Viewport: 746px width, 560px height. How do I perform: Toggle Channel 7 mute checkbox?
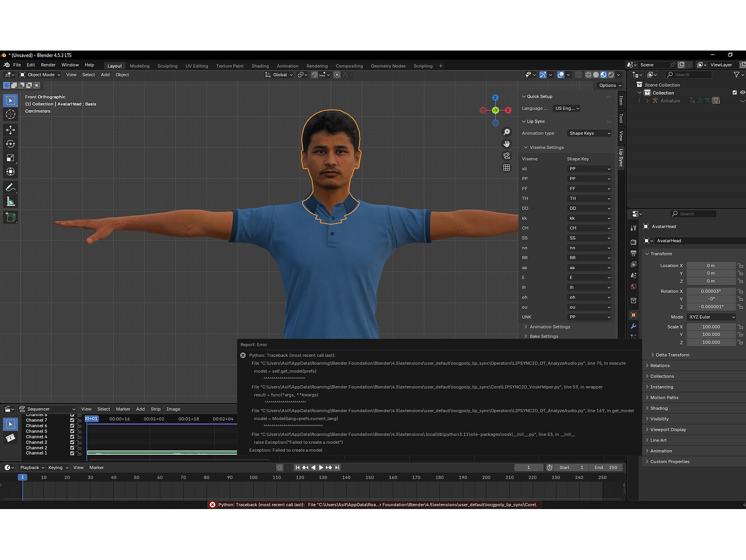72,420
